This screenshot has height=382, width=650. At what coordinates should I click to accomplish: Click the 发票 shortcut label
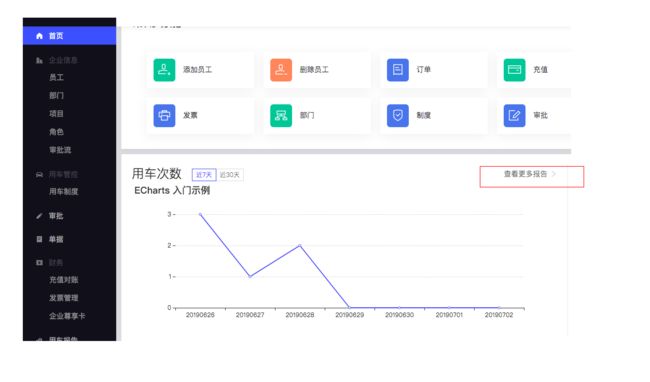tap(190, 115)
